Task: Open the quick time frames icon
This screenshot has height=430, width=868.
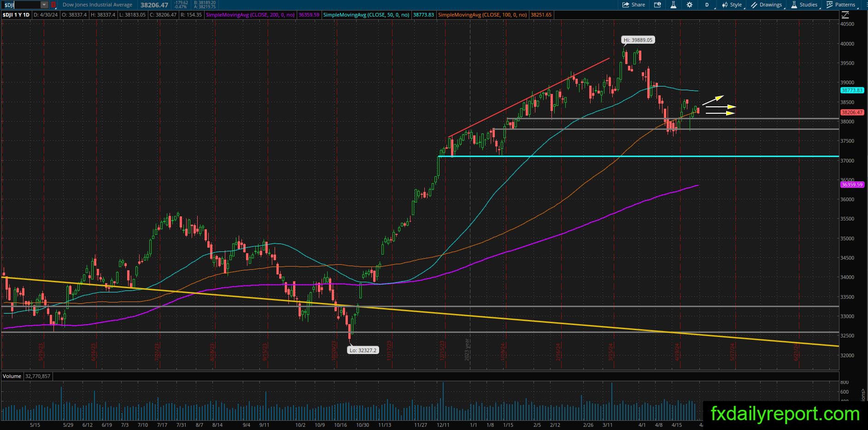Action: click(x=657, y=5)
